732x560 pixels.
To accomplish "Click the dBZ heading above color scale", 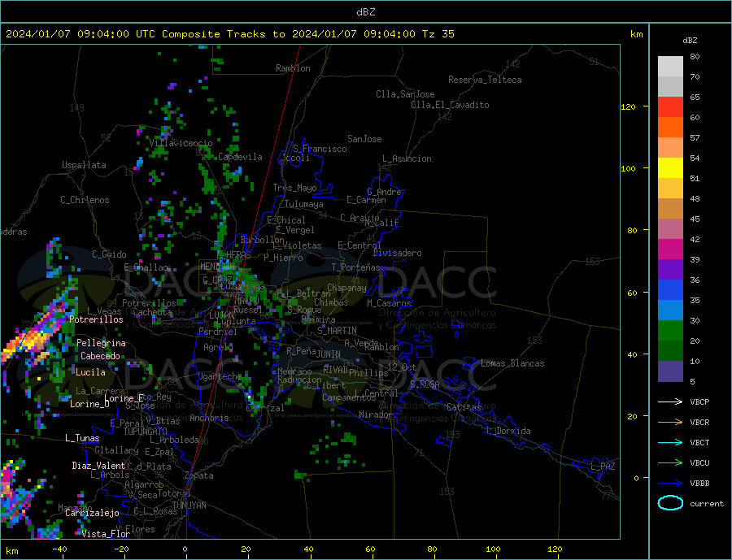I will click(x=690, y=41).
